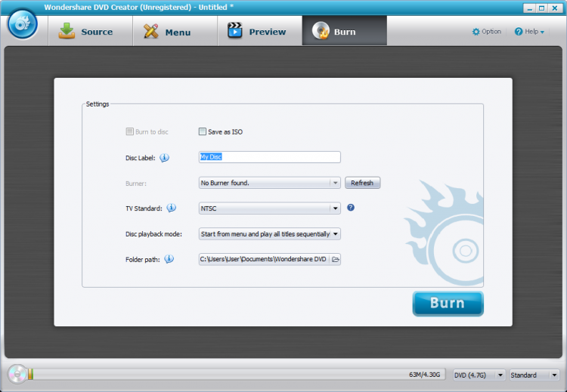Click the disc capacity usage bar

coord(237,375)
